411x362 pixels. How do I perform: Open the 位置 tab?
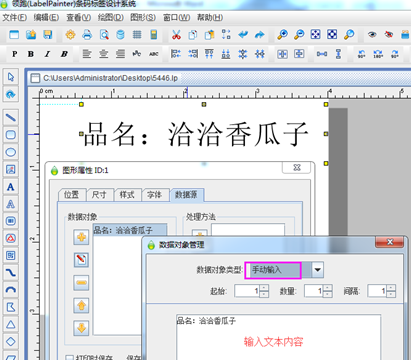(71, 195)
